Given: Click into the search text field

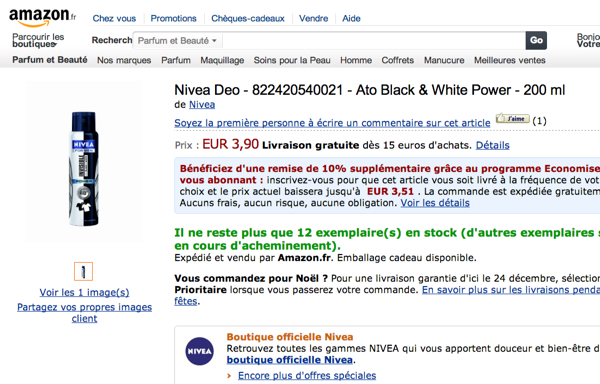Looking at the screenshot, I should 373,41.
